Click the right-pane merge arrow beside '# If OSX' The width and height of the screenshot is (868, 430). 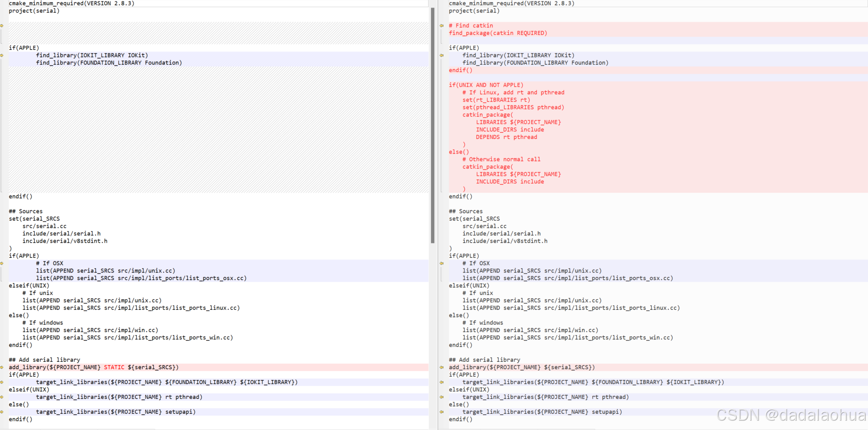[442, 263]
